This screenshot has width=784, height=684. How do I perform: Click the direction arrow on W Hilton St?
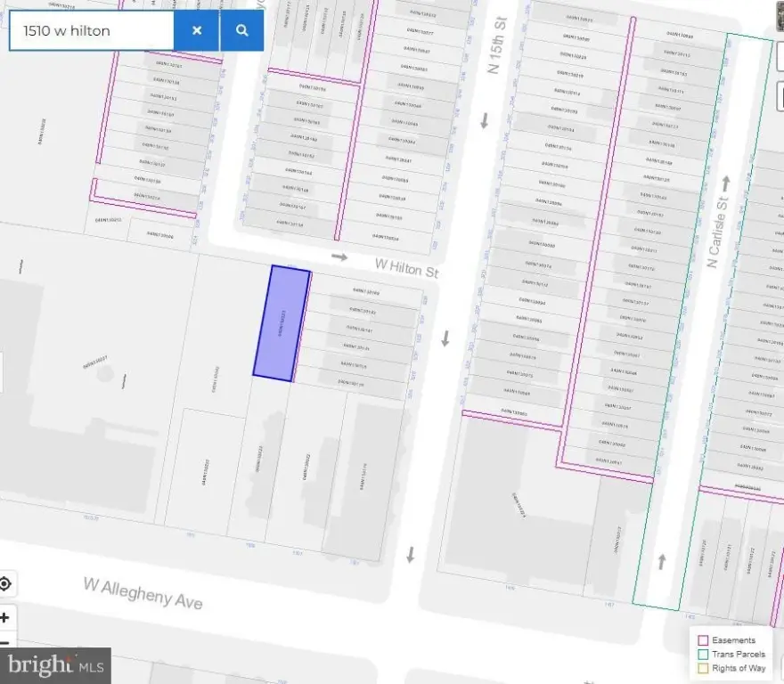[339, 257]
